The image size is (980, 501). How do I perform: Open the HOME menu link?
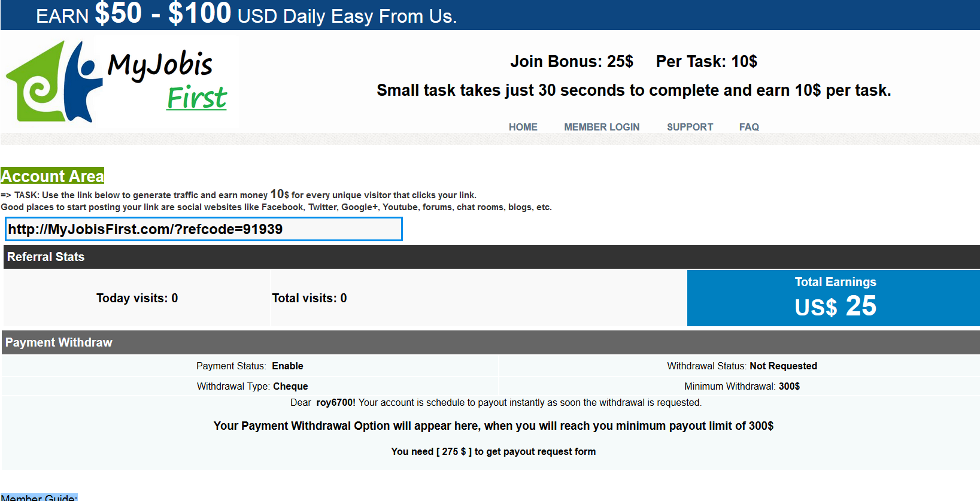523,127
